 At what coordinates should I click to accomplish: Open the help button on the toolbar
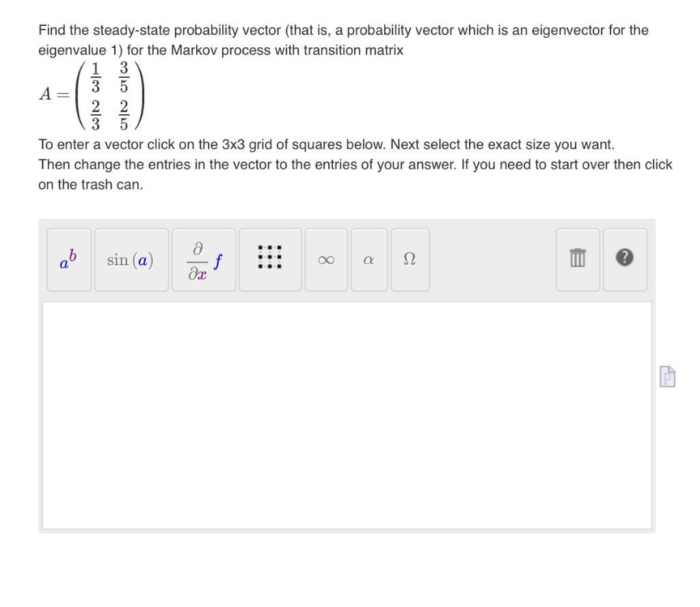pos(624,260)
